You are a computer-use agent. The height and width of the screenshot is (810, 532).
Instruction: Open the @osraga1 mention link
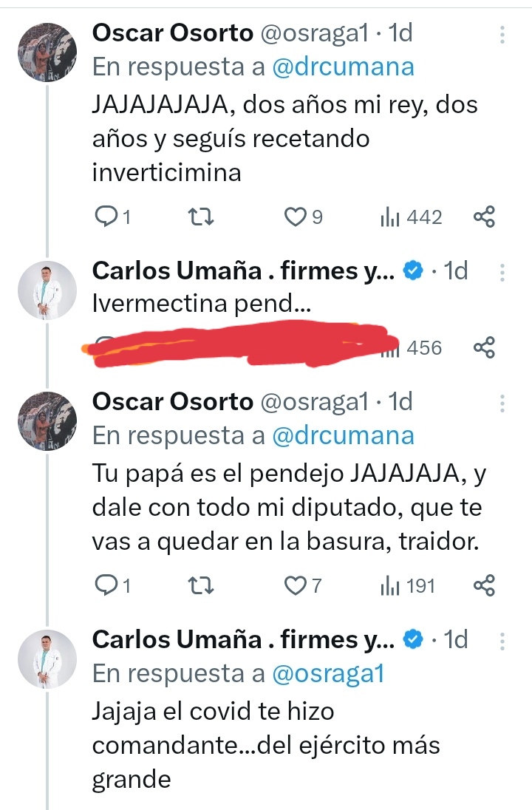[x=328, y=673]
